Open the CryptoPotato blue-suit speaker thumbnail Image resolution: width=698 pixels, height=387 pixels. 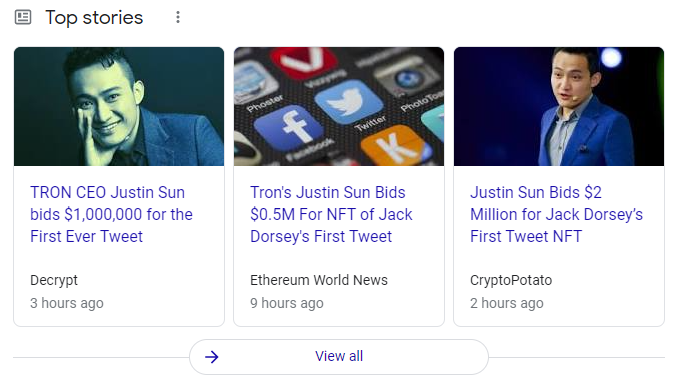point(559,106)
